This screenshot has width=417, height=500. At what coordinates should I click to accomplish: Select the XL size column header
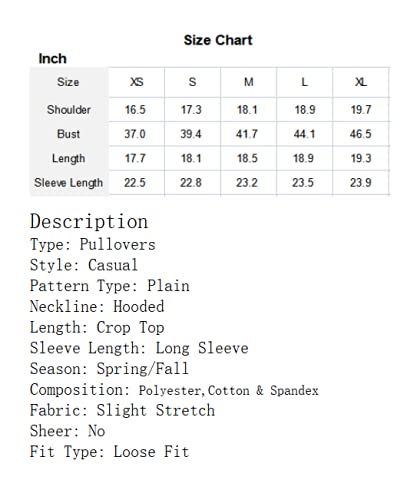[361, 82]
